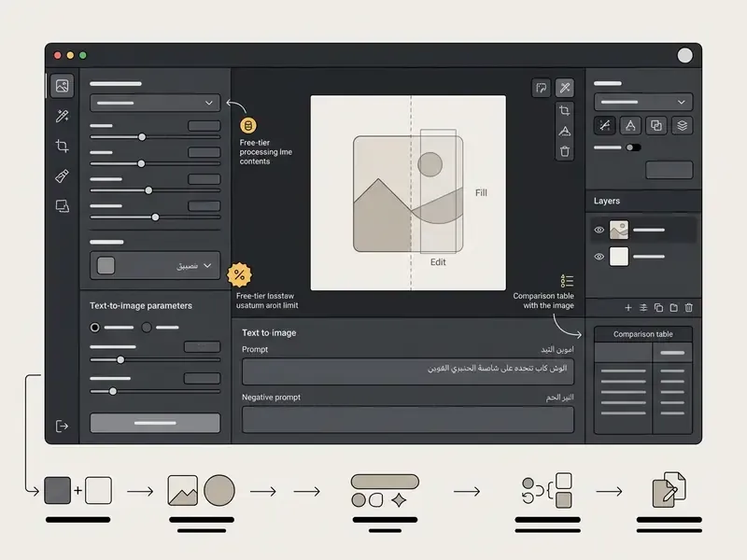Click the Negative prompt label
Viewport: 747px width, 560px height.
271,398
